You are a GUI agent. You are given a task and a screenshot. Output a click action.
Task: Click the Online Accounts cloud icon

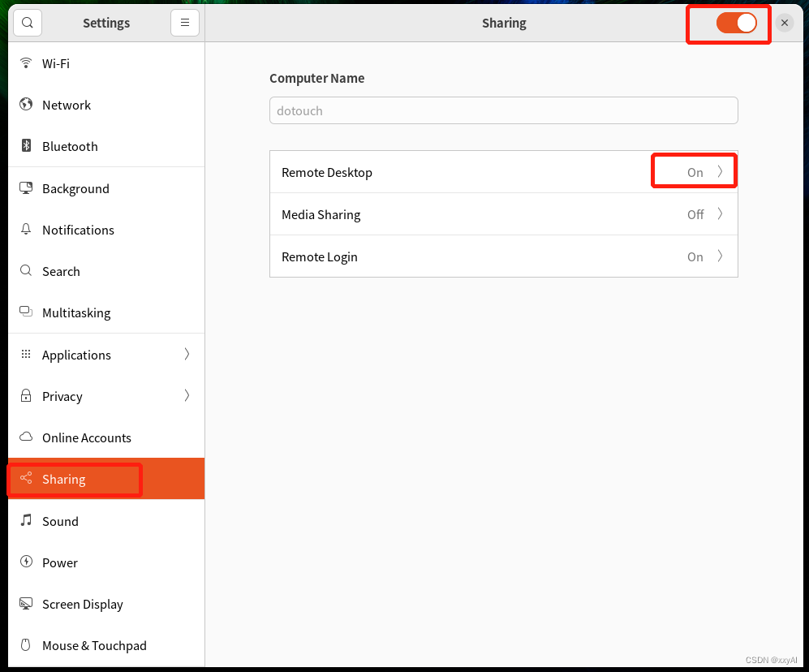[26, 437]
